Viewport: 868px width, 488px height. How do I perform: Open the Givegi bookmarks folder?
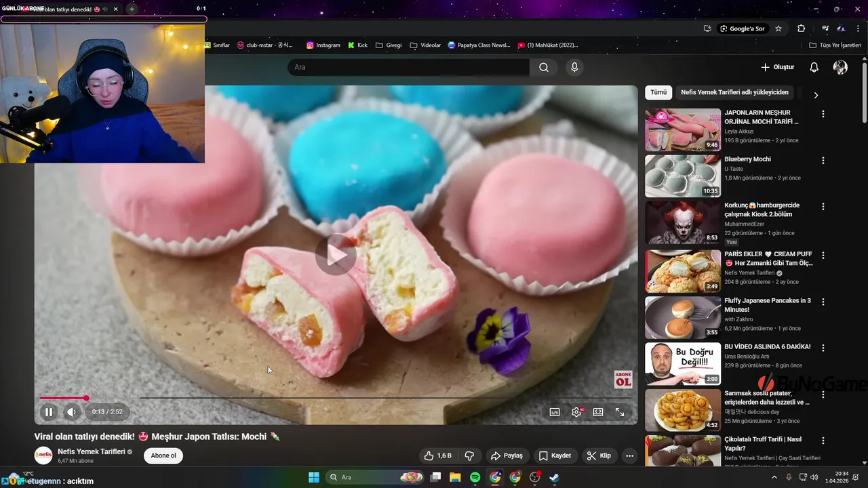(388, 45)
